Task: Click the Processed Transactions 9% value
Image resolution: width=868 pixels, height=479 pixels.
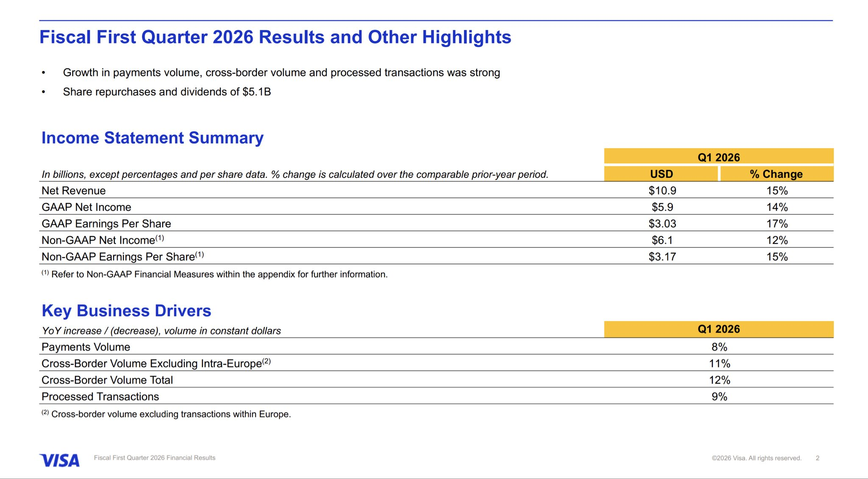Action: pyautogui.click(x=719, y=396)
